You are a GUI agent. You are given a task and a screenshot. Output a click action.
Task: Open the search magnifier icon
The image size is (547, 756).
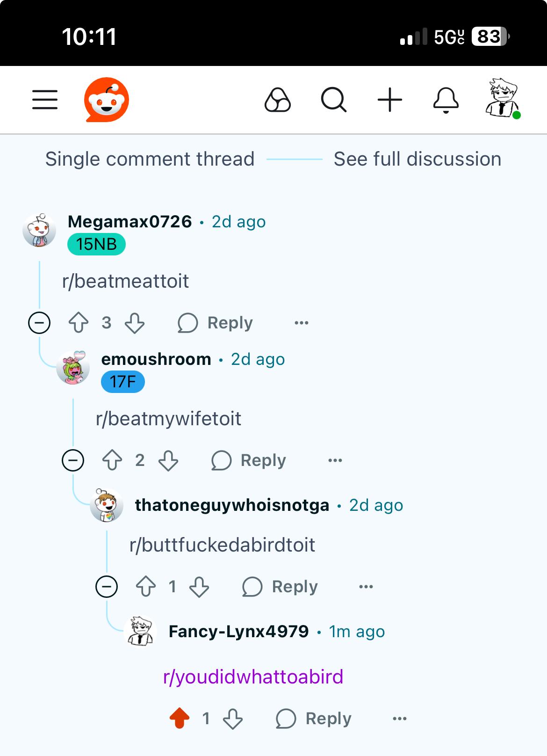tap(334, 100)
